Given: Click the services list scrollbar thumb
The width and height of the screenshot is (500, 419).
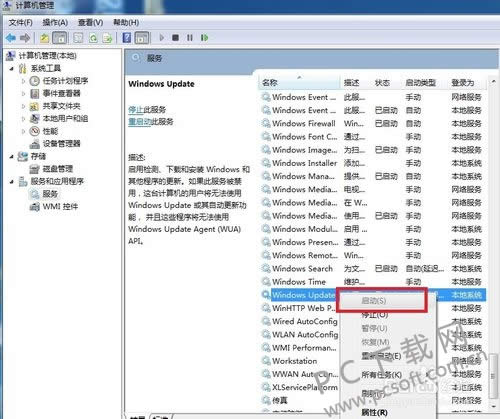Looking at the screenshot, I should pyautogui.click(x=494, y=376).
